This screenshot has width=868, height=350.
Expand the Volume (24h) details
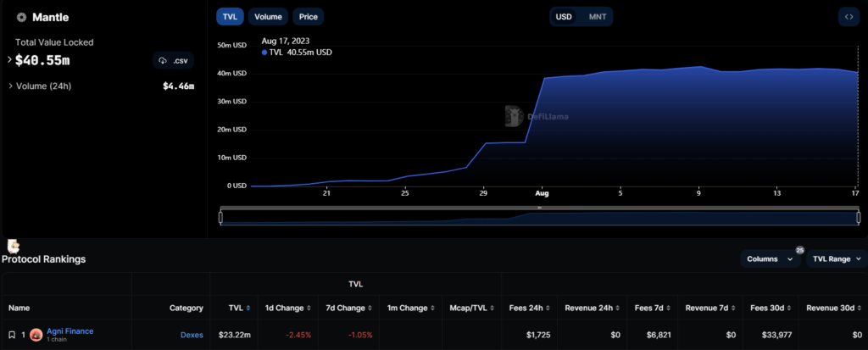(x=9, y=86)
